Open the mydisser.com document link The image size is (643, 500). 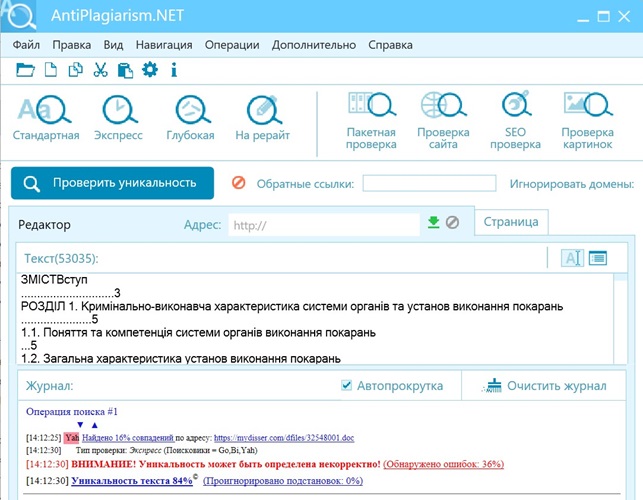(284, 438)
